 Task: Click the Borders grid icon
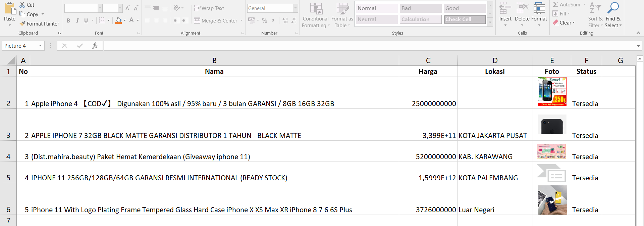pyautogui.click(x=102, y=20)
